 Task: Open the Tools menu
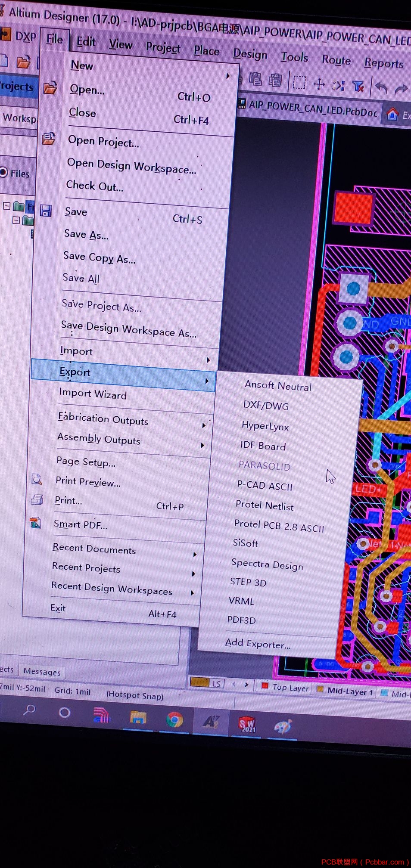coord(295,57)
